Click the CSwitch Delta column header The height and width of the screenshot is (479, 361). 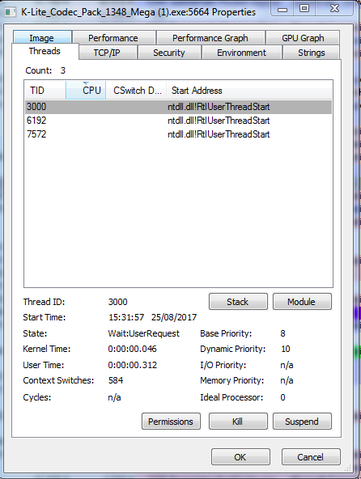point(136,90)
